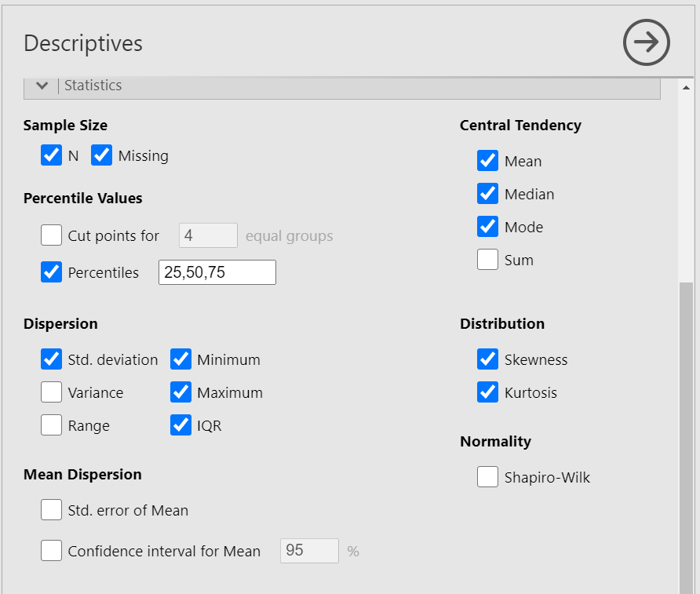The height and width of the screenshot is (594, 700).
Task: Uncheck the N sample size checkbox
Action: click(52, 155)
